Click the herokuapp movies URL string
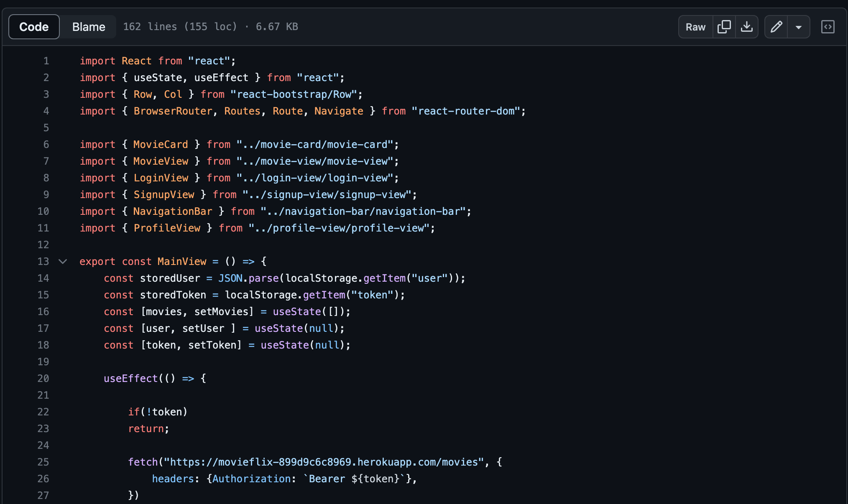Viewport: 848px width, 504px height. (324, 462)
